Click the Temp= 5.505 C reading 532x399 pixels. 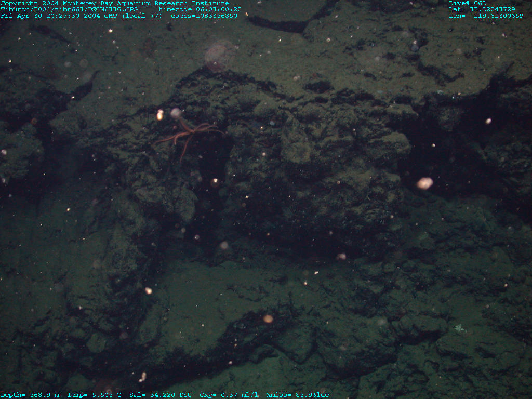pyautogui.click(x=95, y=395)
